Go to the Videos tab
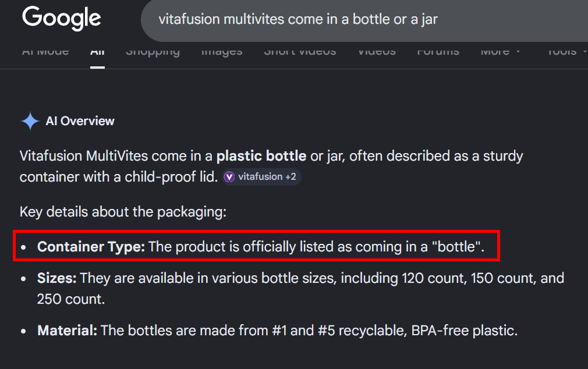 pos(377,52)
